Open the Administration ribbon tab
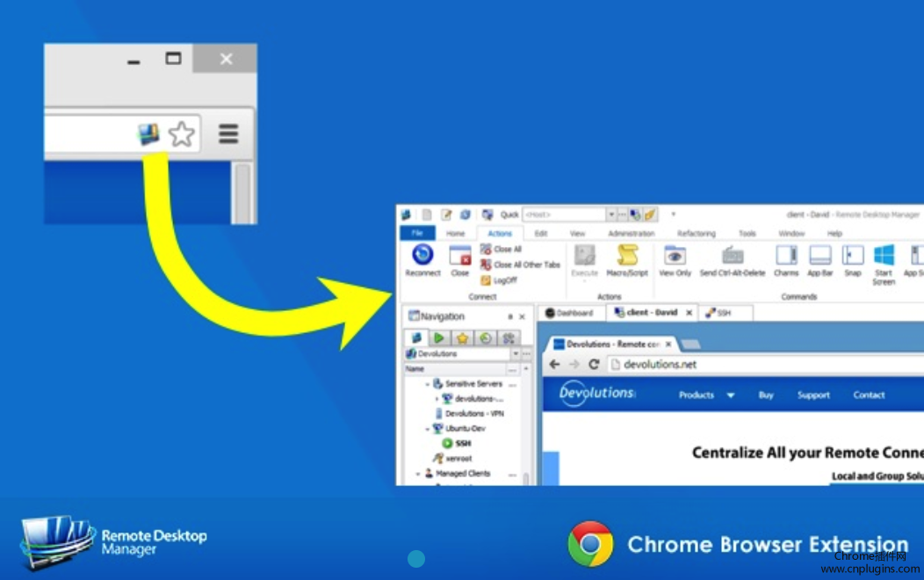Screen dimensions: 924x580 tap(632, 234)
